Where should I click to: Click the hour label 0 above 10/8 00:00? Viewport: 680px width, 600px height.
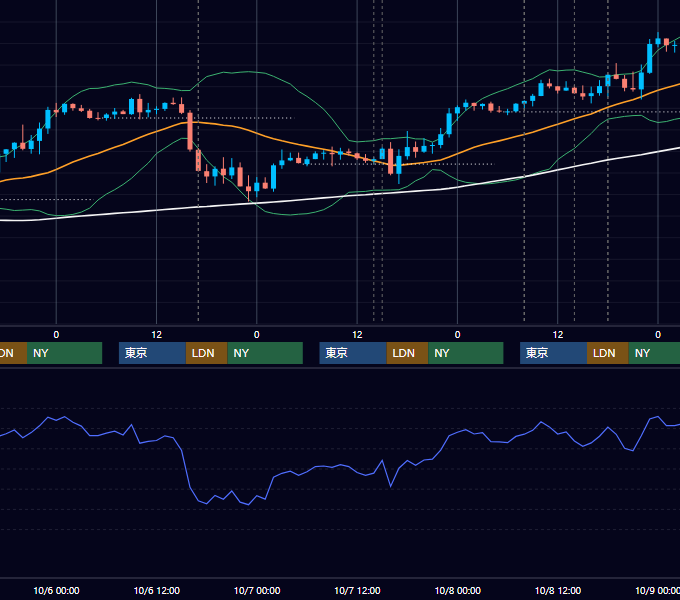pyautogui.click(x=458, y=335)
